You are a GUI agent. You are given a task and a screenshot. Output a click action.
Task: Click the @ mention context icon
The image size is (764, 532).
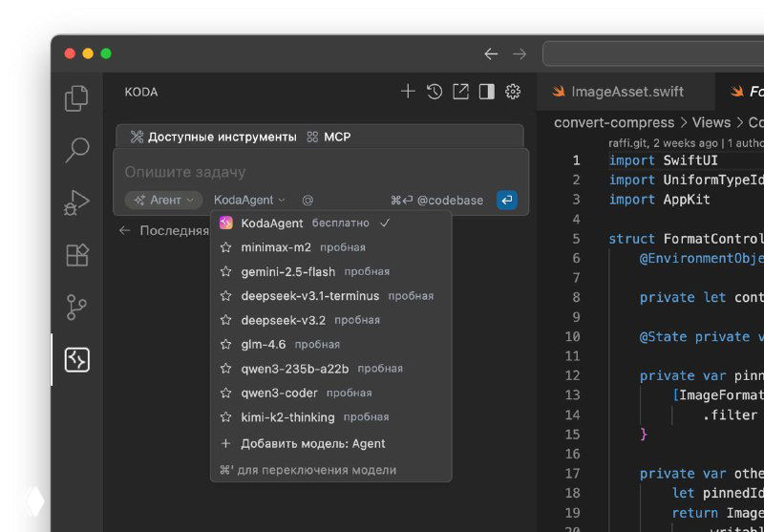pyautogui.click(x=308, y=201)
